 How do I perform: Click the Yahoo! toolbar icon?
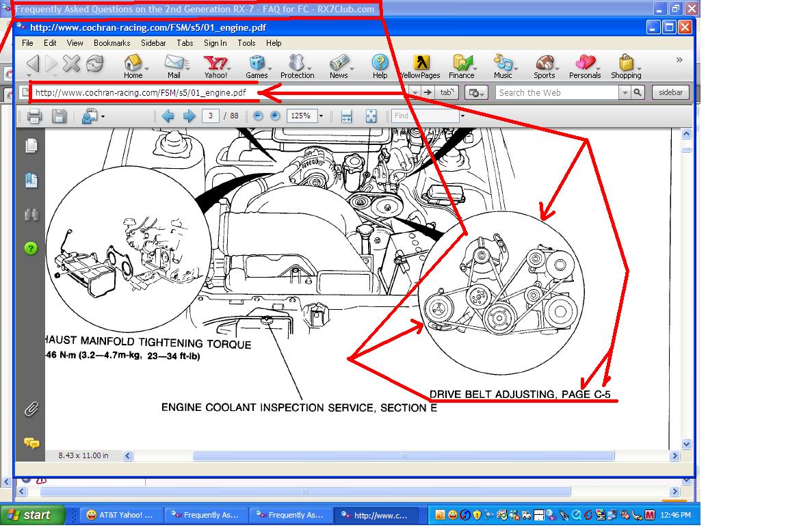pyautogui.click(x=215, y=67)
